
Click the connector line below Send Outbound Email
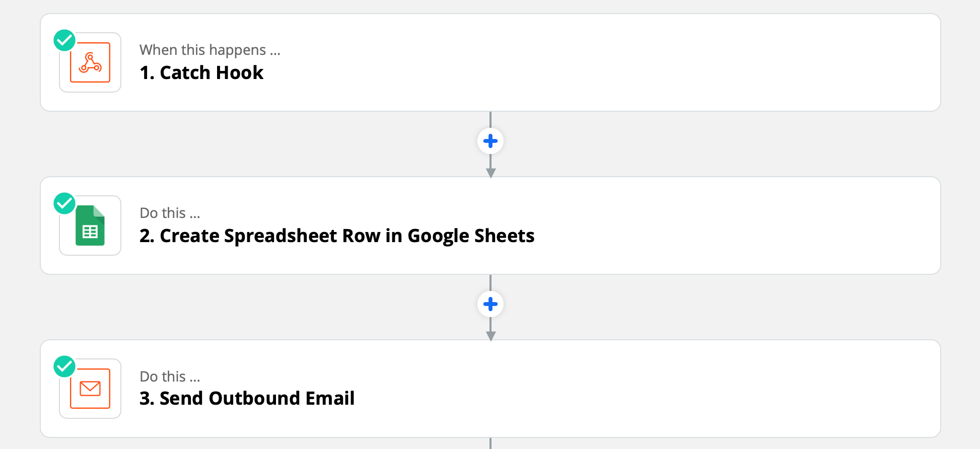491,443
